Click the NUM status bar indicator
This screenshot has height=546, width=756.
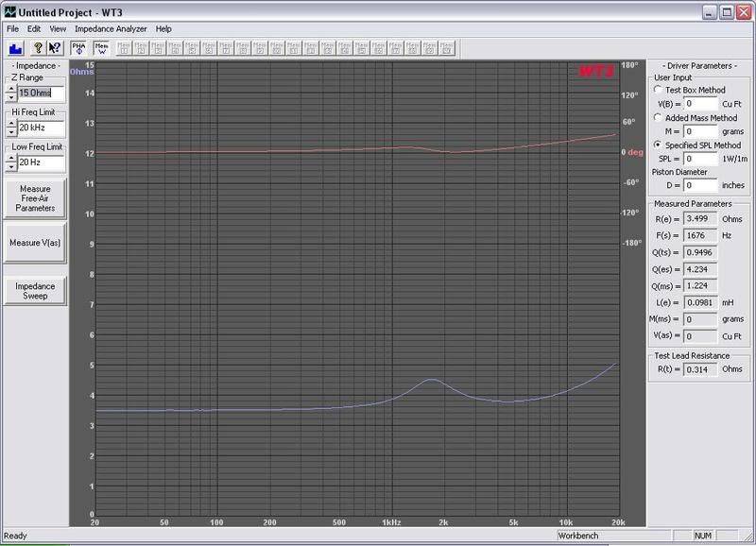point(703,536)
